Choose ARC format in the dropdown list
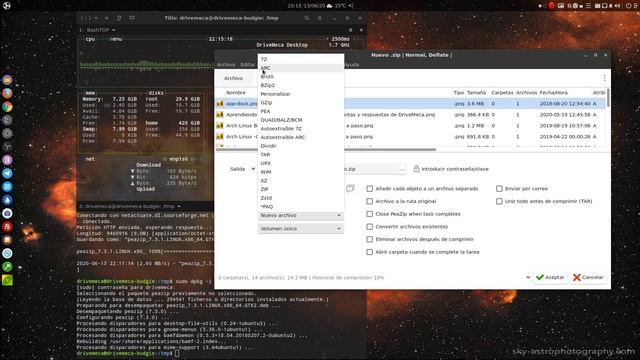The image size is (640, 360). [300, 68]
